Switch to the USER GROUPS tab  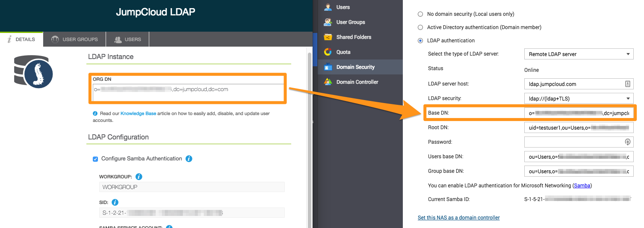coord(74,39)
